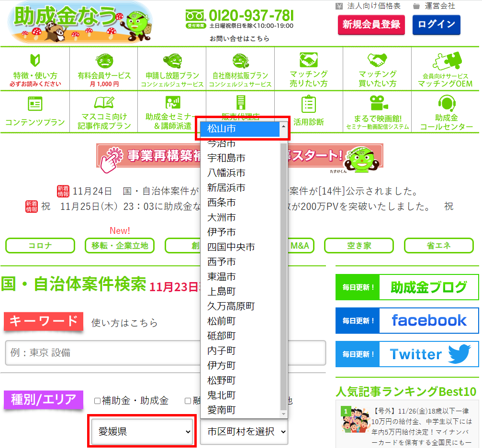482x448 pixels.
Task: Choose 新居浜市 from the dropdown list
Action: (x=226, y=187)
